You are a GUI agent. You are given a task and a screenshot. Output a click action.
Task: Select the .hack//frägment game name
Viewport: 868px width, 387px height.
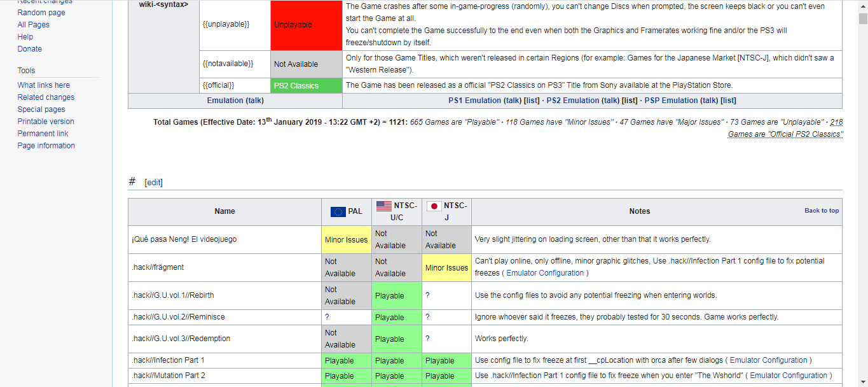point(158,268)
